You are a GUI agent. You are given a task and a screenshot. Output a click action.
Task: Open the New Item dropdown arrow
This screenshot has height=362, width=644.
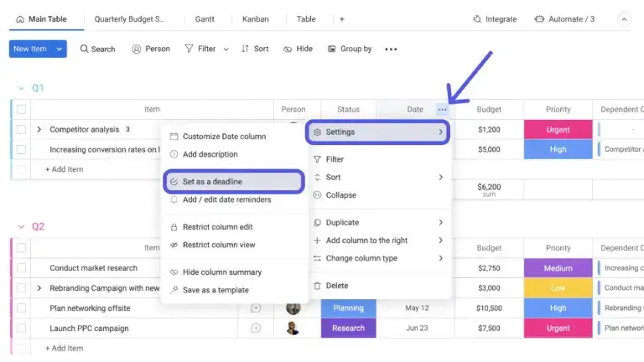tap(60, 49)
